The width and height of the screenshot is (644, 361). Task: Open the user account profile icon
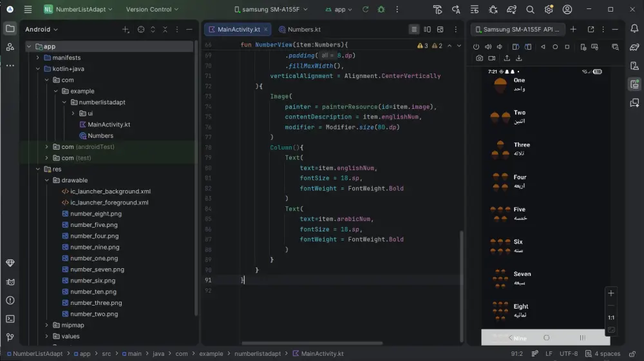click(x=567, y=9)
